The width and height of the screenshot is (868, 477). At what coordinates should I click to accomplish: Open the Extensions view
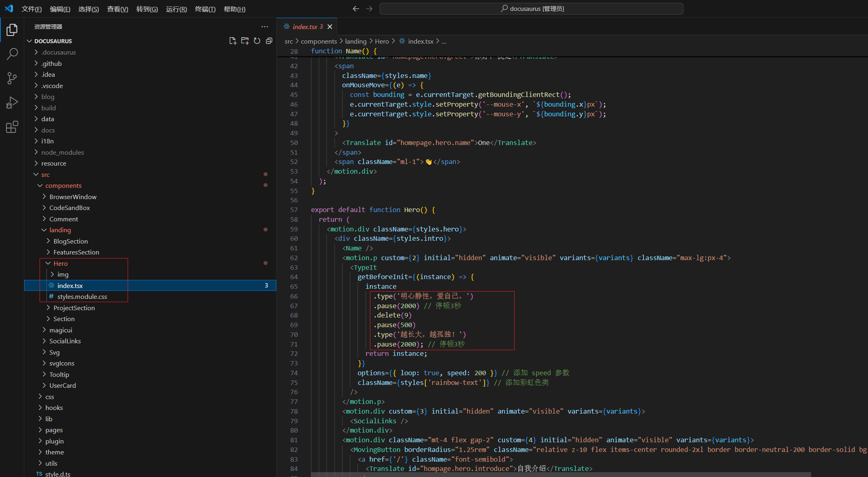point(12,127)
